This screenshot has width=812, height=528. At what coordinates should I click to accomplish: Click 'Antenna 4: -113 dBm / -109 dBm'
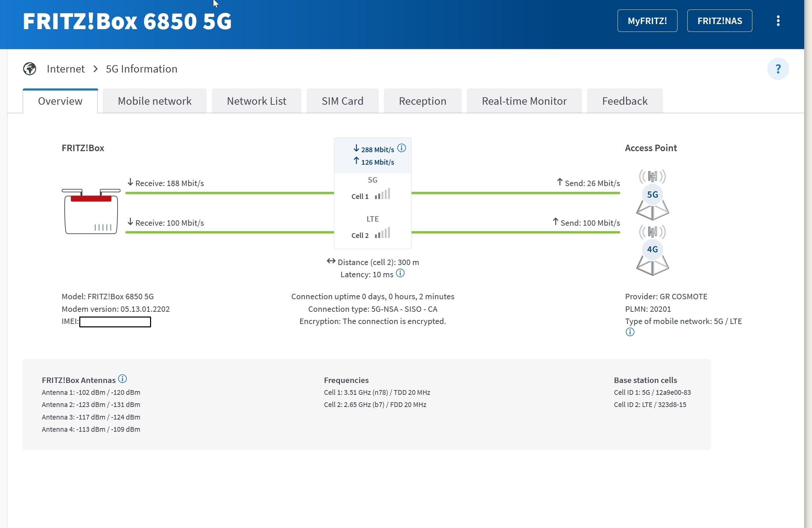tap(91, 429)
